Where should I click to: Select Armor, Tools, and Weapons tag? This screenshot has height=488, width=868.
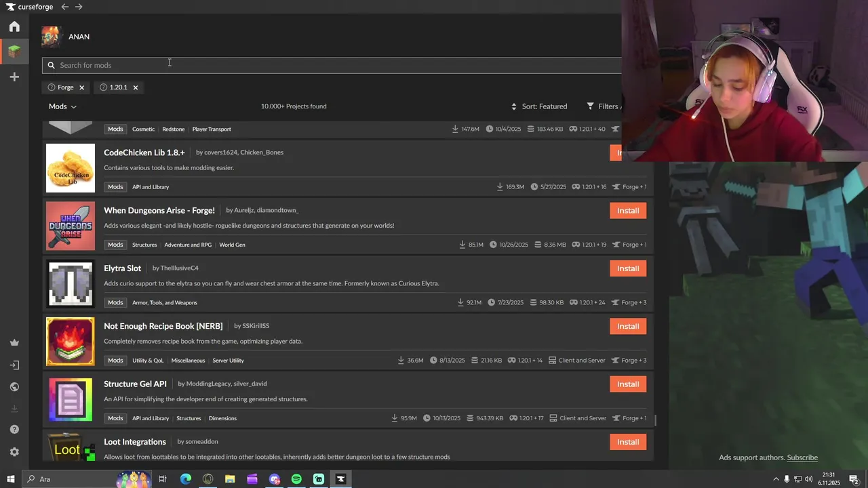click(x=165, y=303)
